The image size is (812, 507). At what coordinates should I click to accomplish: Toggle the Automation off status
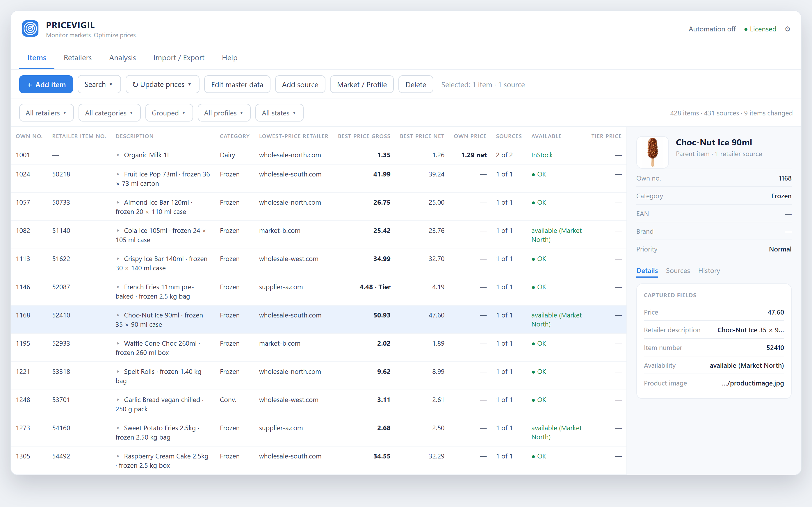click(x=712, y=29)
